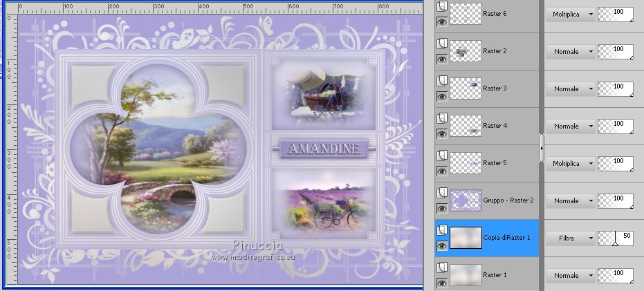
Task: Open the Filtra blend mode dropdown
Action: coord(570,238)
